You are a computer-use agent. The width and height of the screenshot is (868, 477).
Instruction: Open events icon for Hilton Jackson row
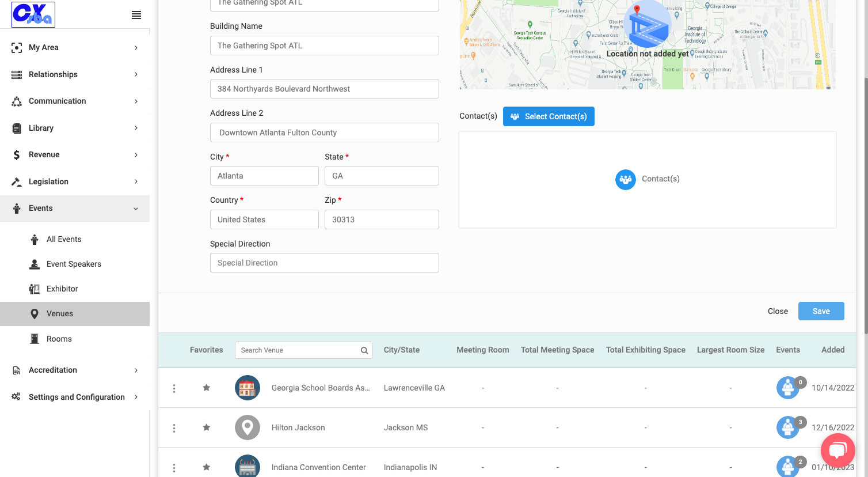[x=788, y=427]
